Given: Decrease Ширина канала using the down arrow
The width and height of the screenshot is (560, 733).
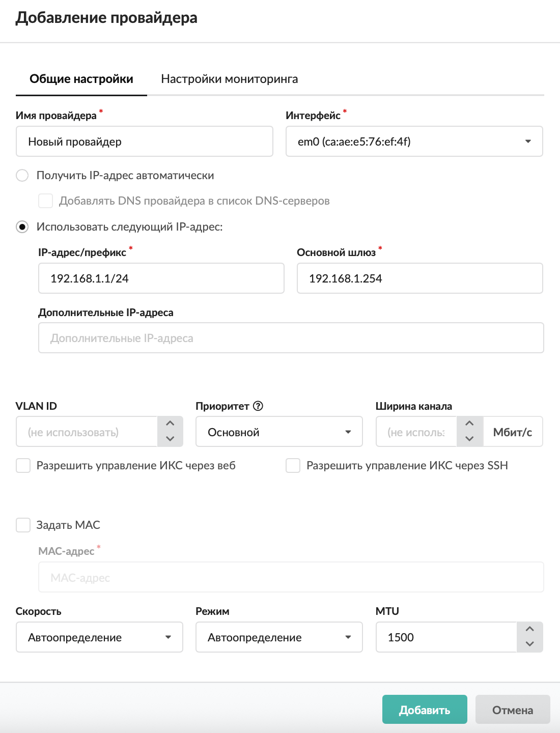Looking at the screenshot, I should point(469,439).
